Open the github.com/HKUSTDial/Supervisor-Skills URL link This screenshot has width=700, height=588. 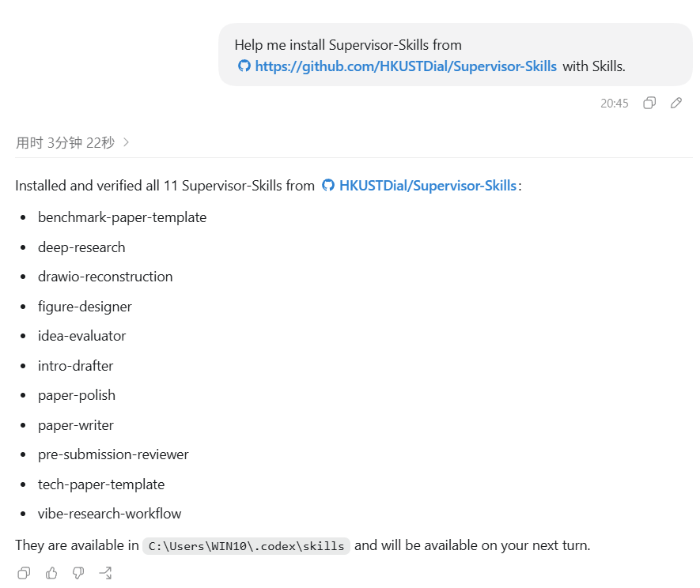coord(406,66)
